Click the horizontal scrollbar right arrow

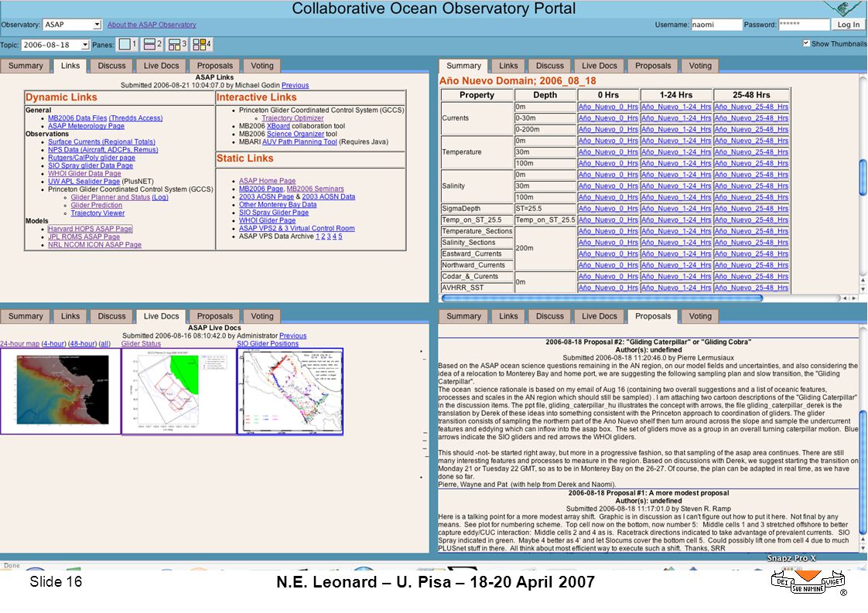[x=853, y=298]
